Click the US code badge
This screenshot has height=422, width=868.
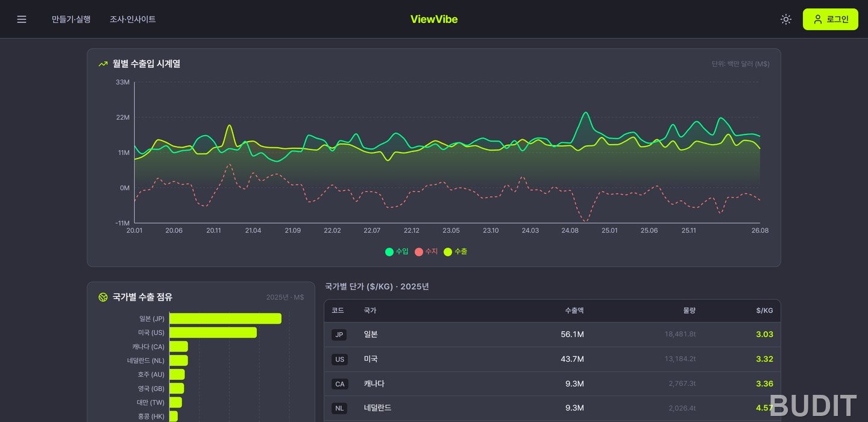tap(339, 359)
